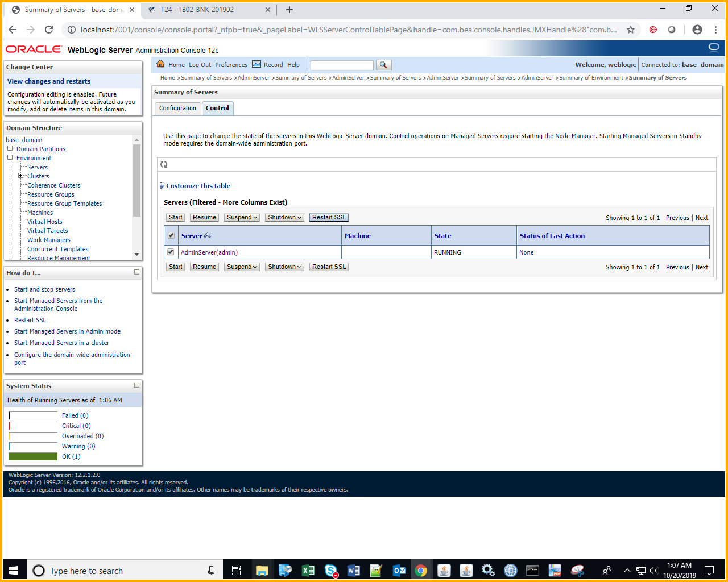Screen dimensions: 728x582
Task: Open the Windows Start menu
Action: coord(14,571)
